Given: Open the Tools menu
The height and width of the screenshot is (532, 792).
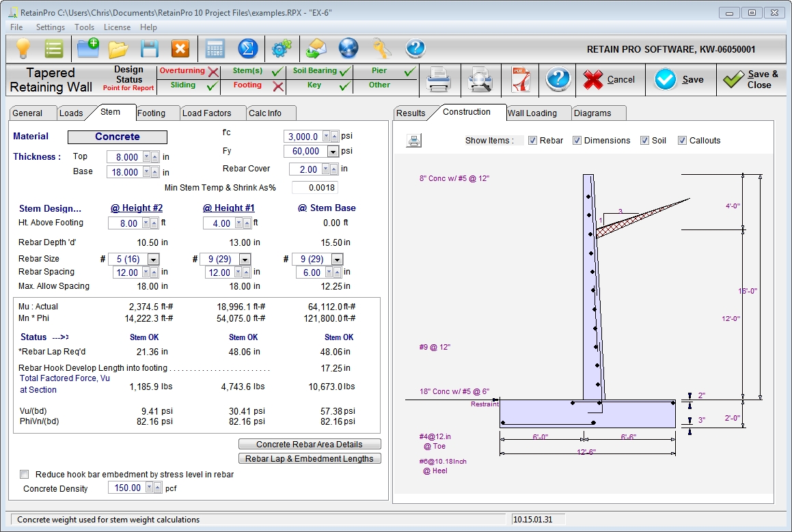Looking at the screenshot, I should click(x=84, y=27).
